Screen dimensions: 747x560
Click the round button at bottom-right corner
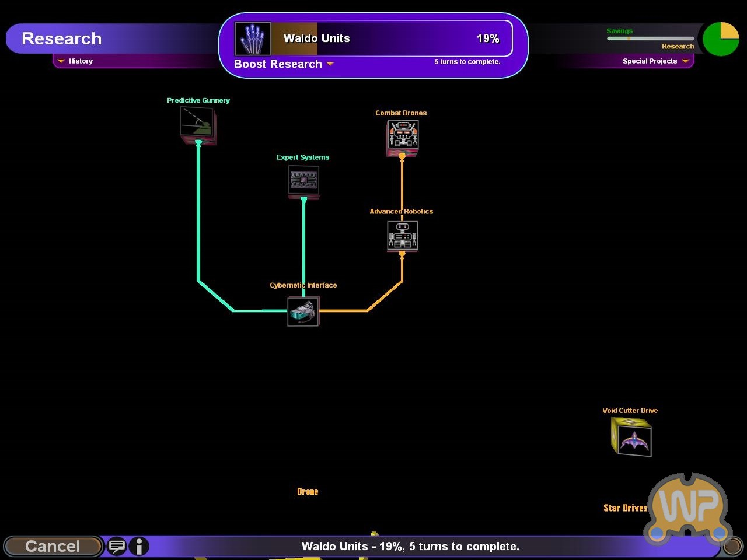(x=732, y=547)
